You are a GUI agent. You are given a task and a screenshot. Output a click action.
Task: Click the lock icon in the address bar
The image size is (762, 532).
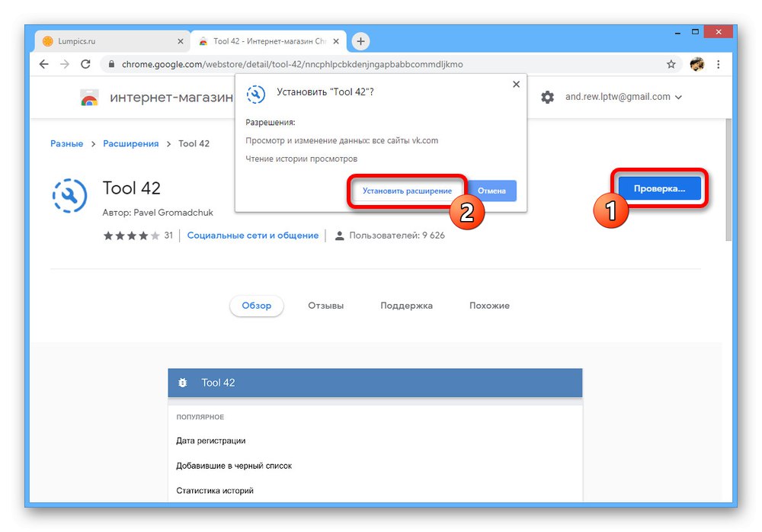111,64
